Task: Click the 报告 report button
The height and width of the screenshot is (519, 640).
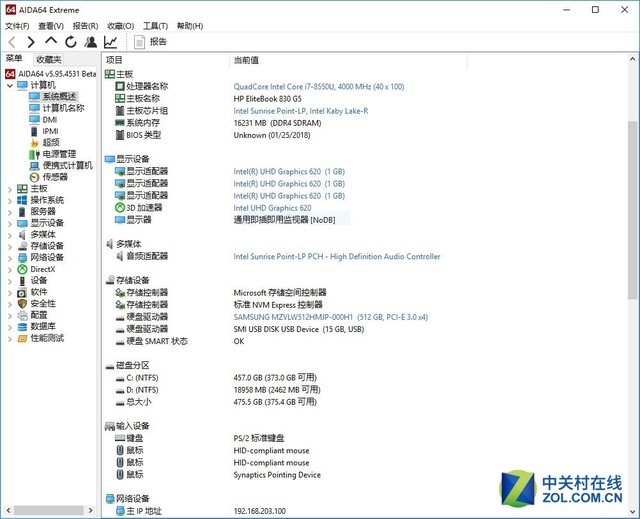Action: coord(150,42)
